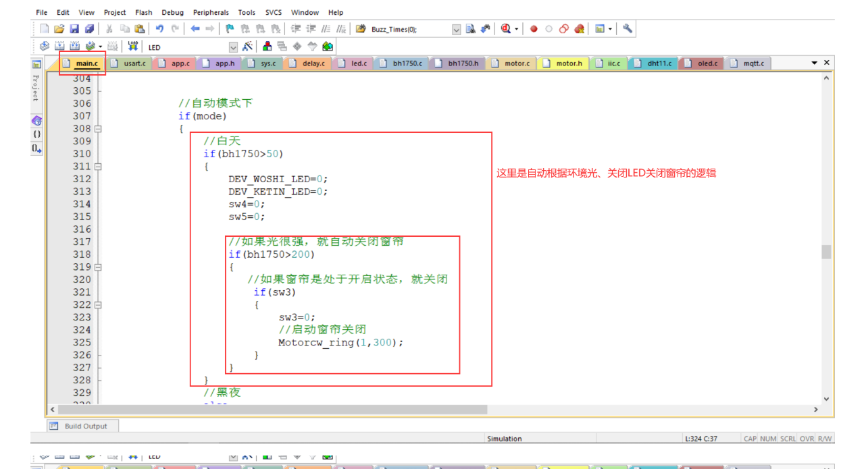This screenshot has height=469, width=868.
Task: Collapse the code fold at line 322
Action: pyautogui.click(x=97, y=304)
